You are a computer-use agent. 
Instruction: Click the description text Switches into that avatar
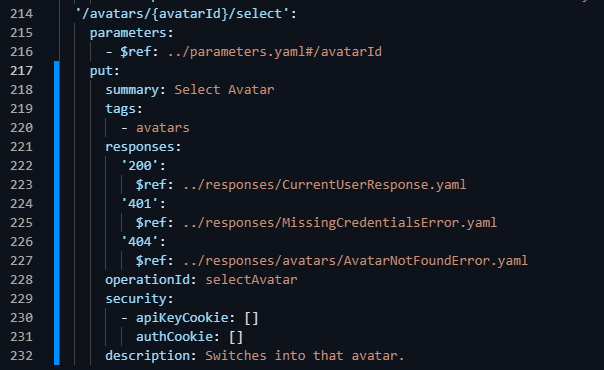point(305,356)
